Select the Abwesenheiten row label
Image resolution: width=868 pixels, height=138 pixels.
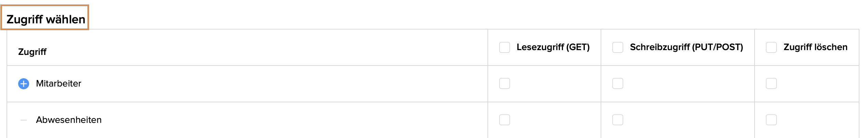coord(69,120)
